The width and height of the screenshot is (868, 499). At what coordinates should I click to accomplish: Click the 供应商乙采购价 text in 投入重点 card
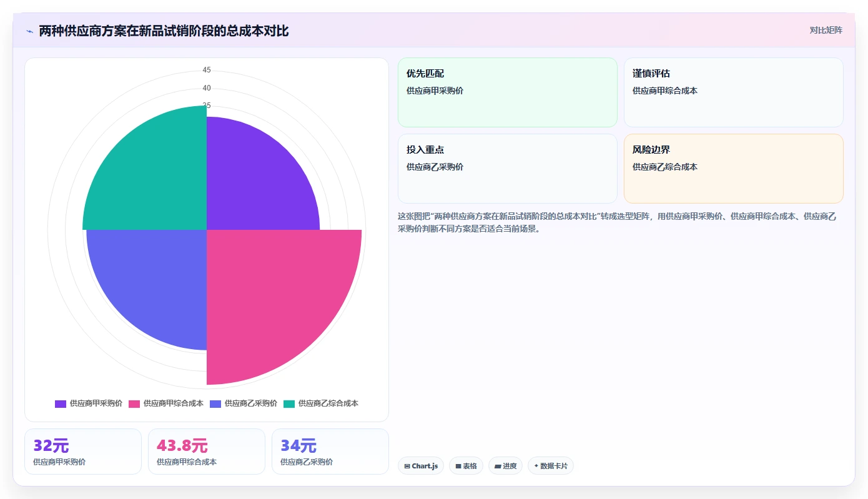pyautogui.click(x=435, y=167)
